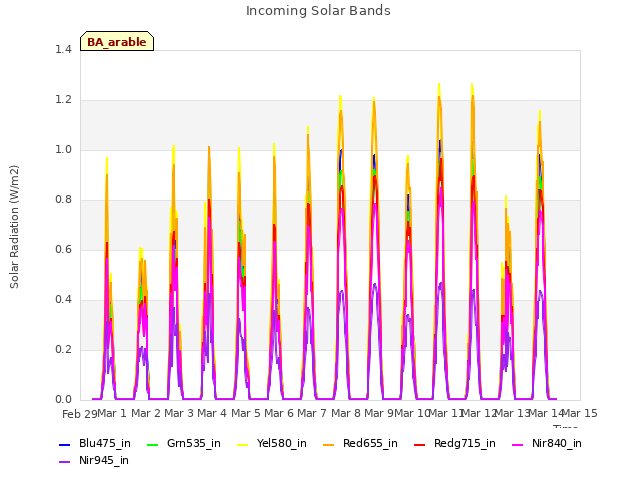Click the Nir945_in purple legend swatch
Viewport: 640px width, 480px height.
64,462
